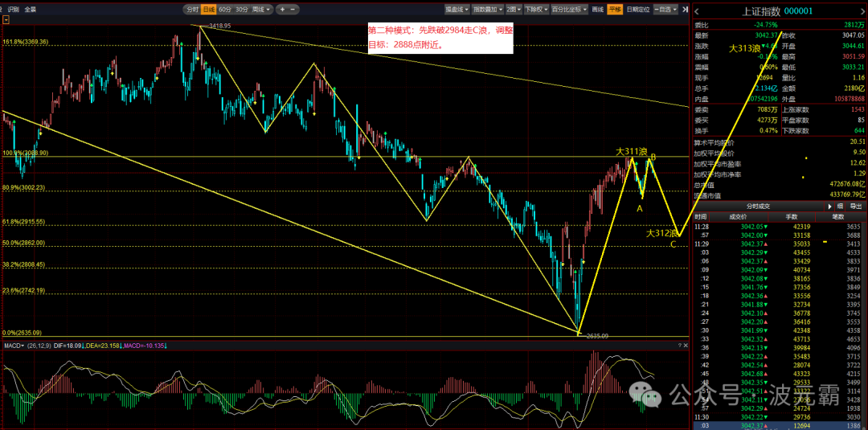Activate the 画线 drawing tool
The image size is (868, 430).
click(597, 10)
